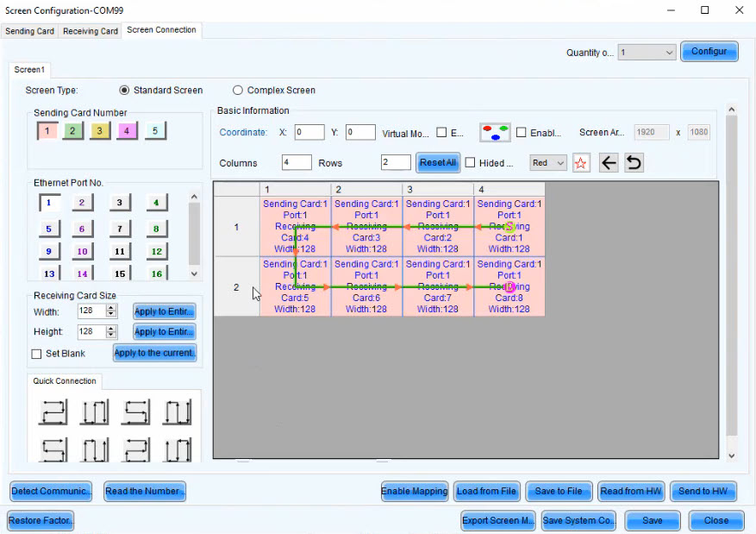This screenshot has height=534, width=756.
Task: Click the Send to HW button
Action: (703, 491)
